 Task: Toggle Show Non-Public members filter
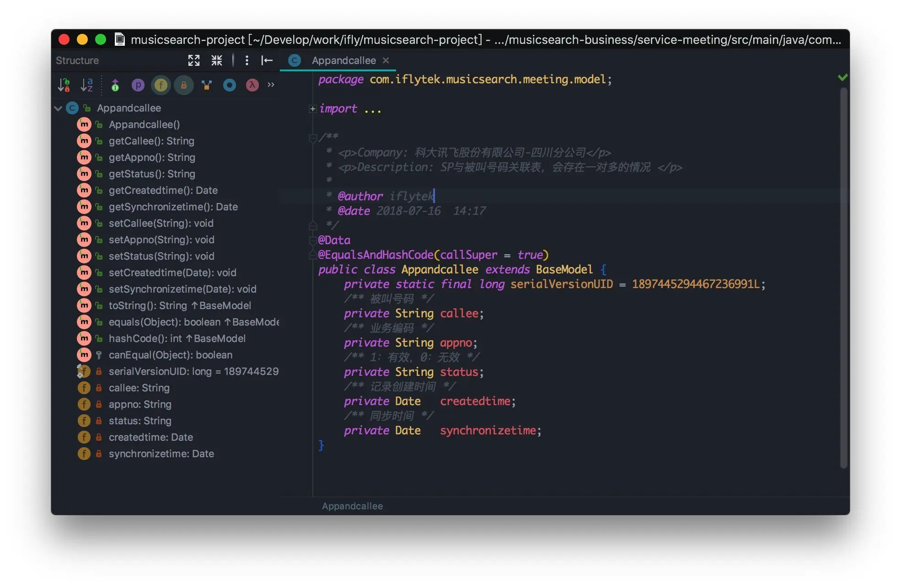[x=183, y=85]
